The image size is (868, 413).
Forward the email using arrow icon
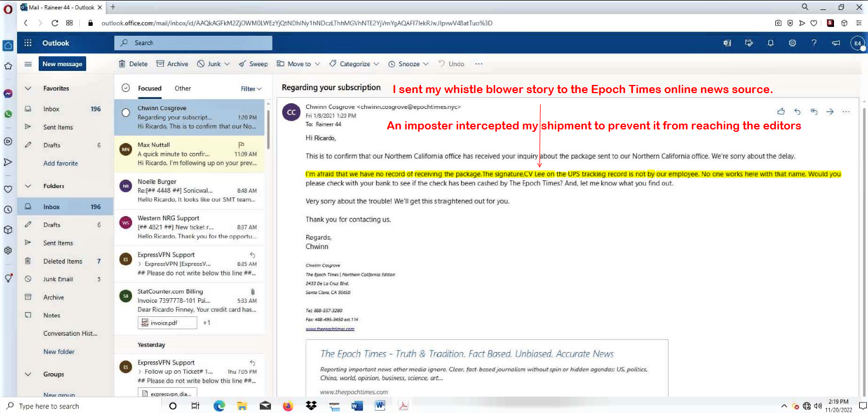pos(829,111)
